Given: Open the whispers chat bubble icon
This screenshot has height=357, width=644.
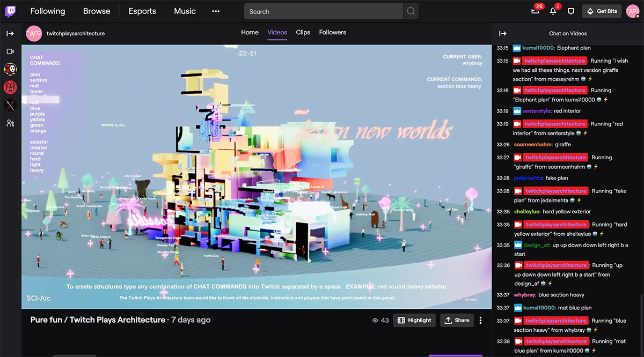Looking at the screenshot, I should pos(571,11).
